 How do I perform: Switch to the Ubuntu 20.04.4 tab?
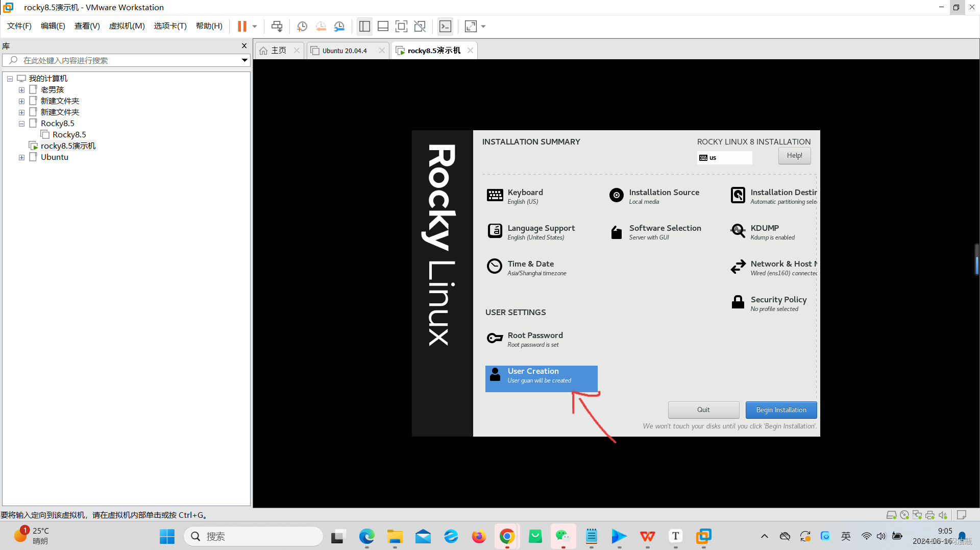345,51
